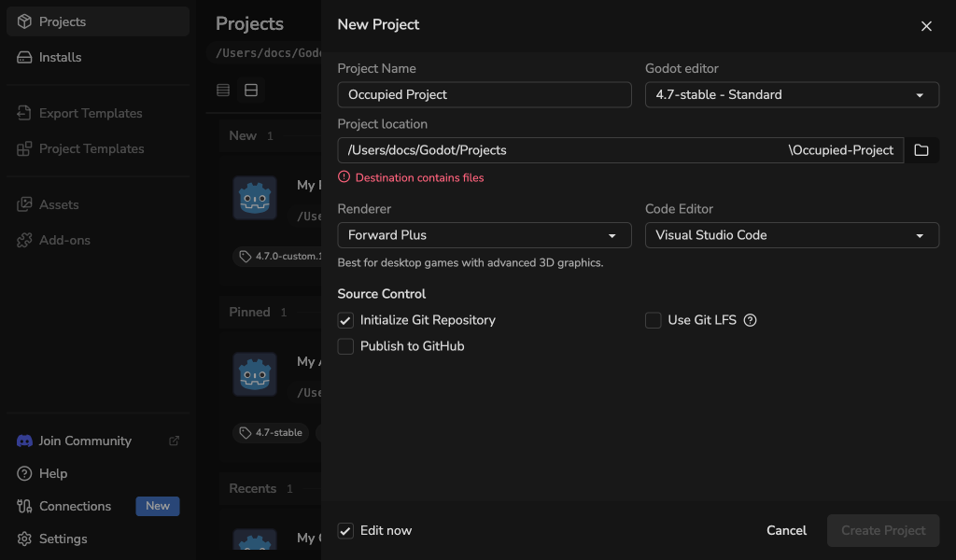Open the Godot editor version dropdown
This screenshot has width=956, height=560.
coord(792,94)
